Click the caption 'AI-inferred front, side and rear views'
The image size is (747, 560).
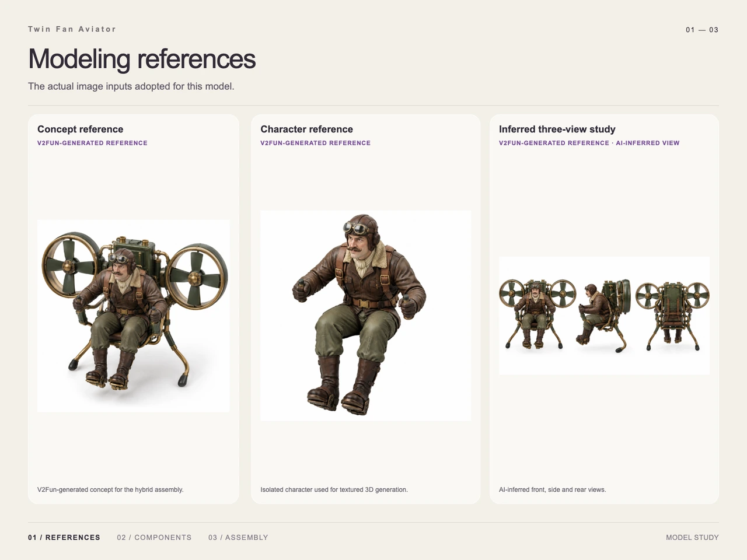[x=552, y=489]
